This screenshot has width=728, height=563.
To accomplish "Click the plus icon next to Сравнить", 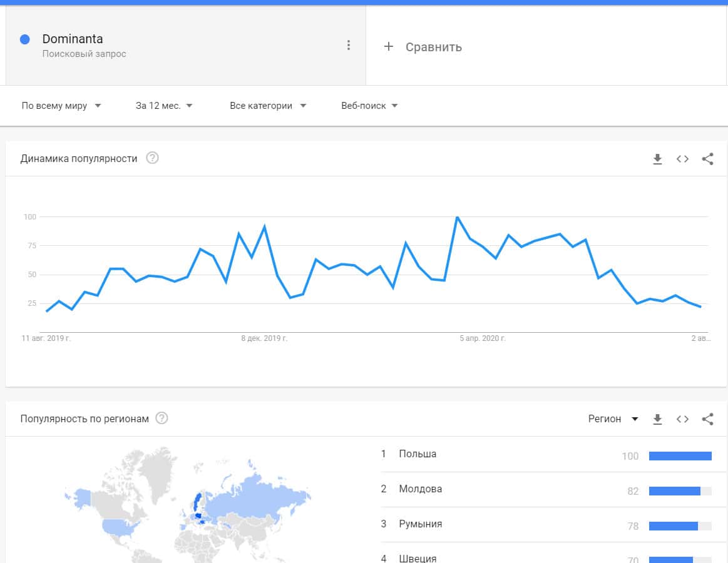I will 388,47.
